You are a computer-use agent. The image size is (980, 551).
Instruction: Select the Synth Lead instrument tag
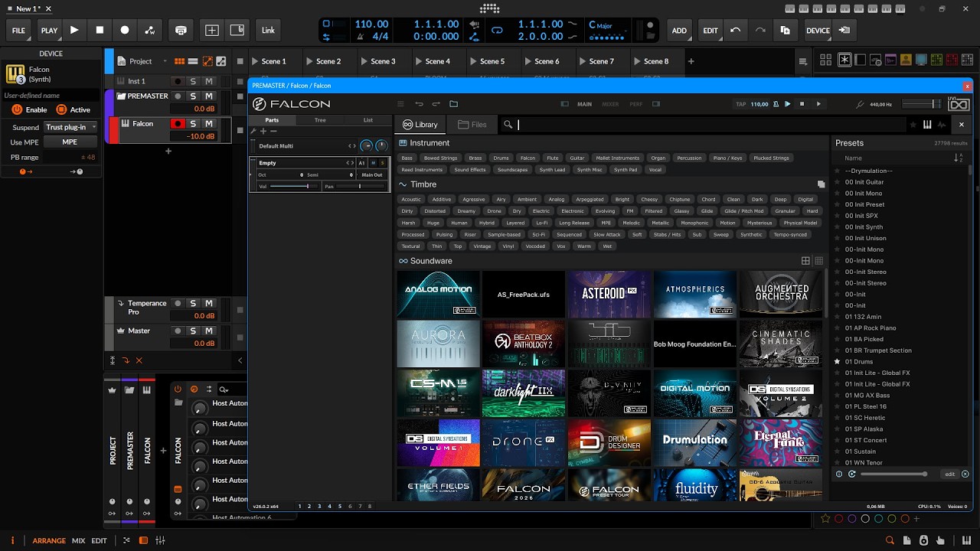[552, 170]
